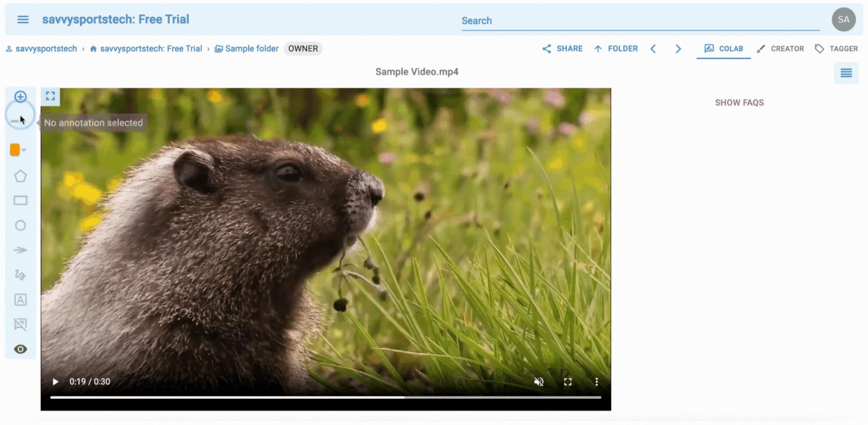Switch to the COLAB tab
868x425 pixels.
click(x=724, y=48)
